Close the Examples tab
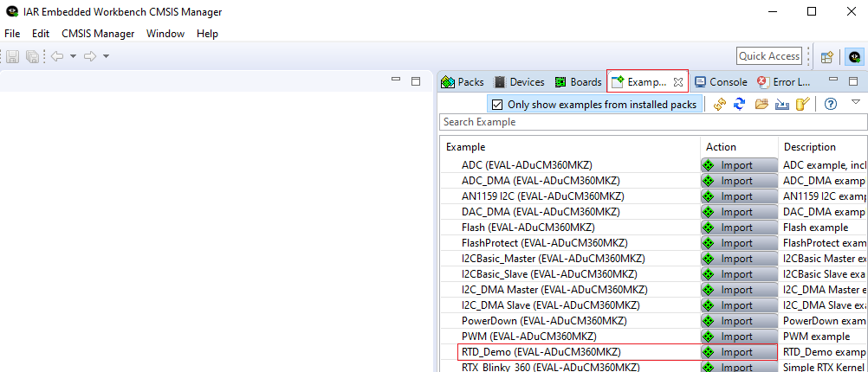Screen dimensions: 868x372 [677, 82]
